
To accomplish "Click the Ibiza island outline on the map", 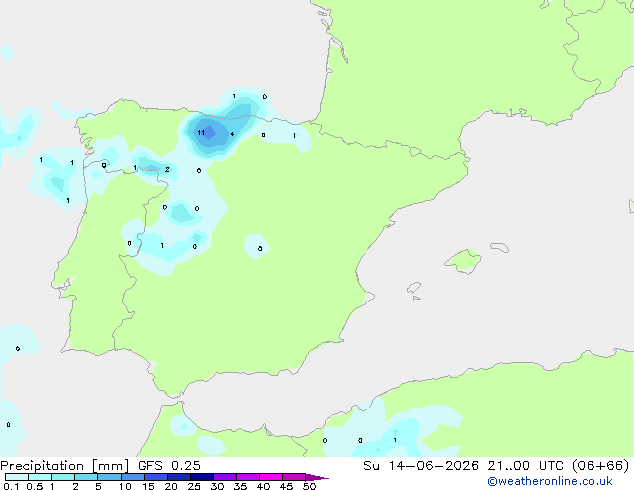I will (x=414, y=288).
